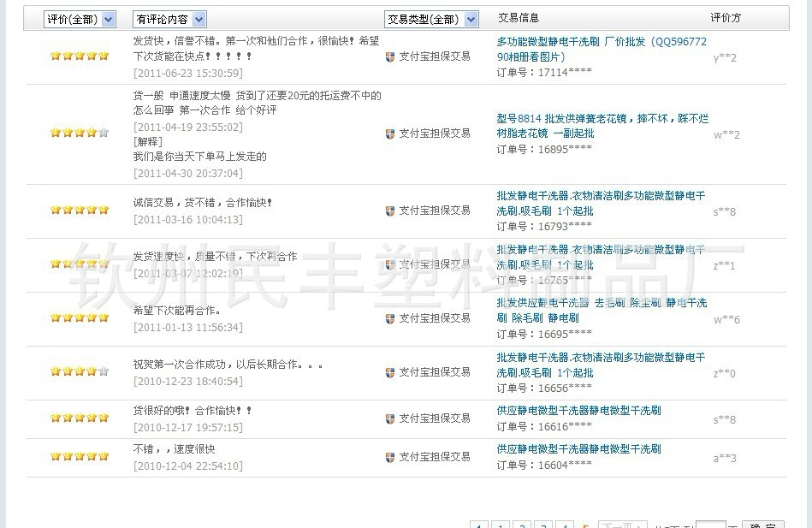Screen dimensions: 812x528
Task: Click the page number input field
Action: point(710,525)
